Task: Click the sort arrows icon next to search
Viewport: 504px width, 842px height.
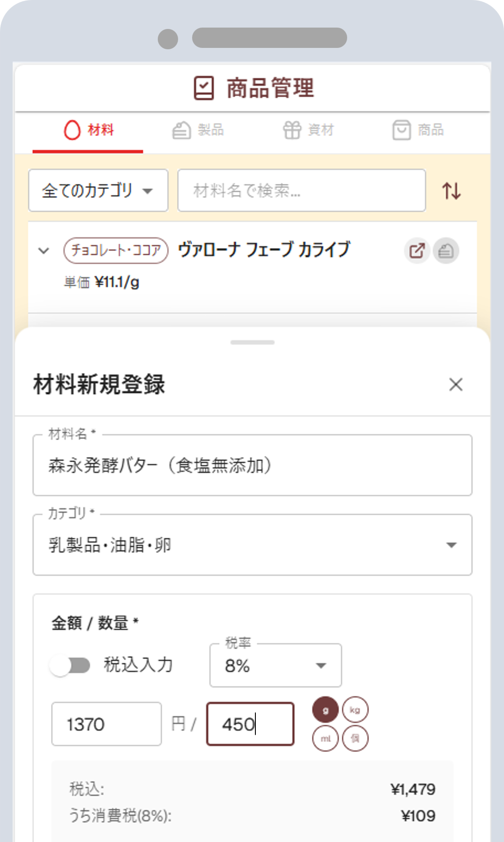Action: pos(452,190)
